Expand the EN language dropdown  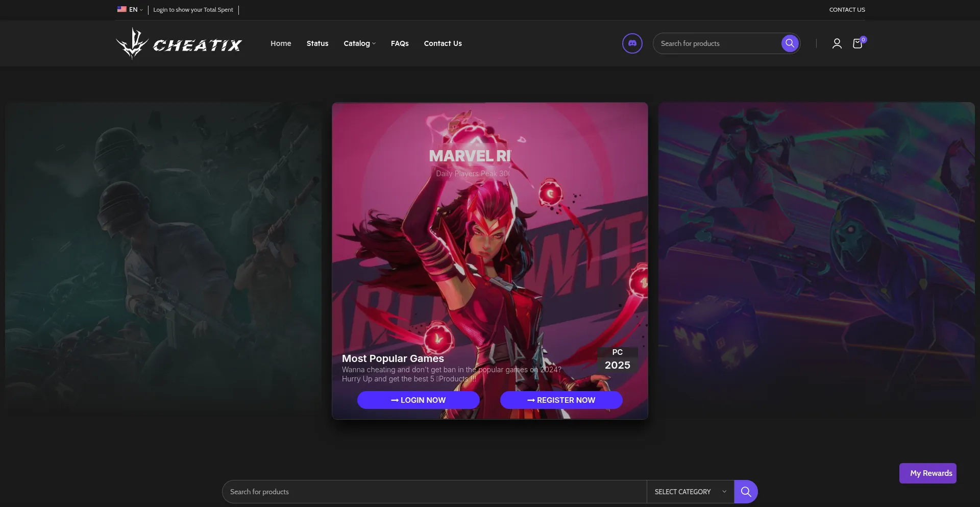tap(136, 9)
